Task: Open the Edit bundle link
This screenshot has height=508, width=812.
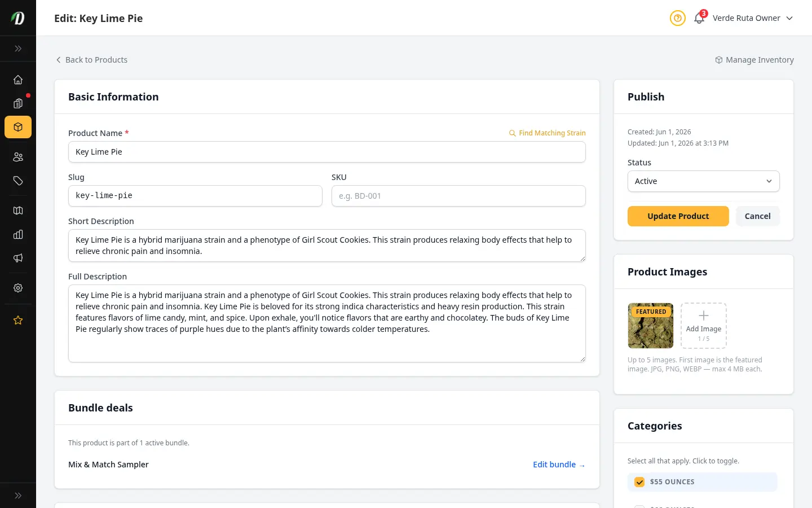Action: point(559,465)
